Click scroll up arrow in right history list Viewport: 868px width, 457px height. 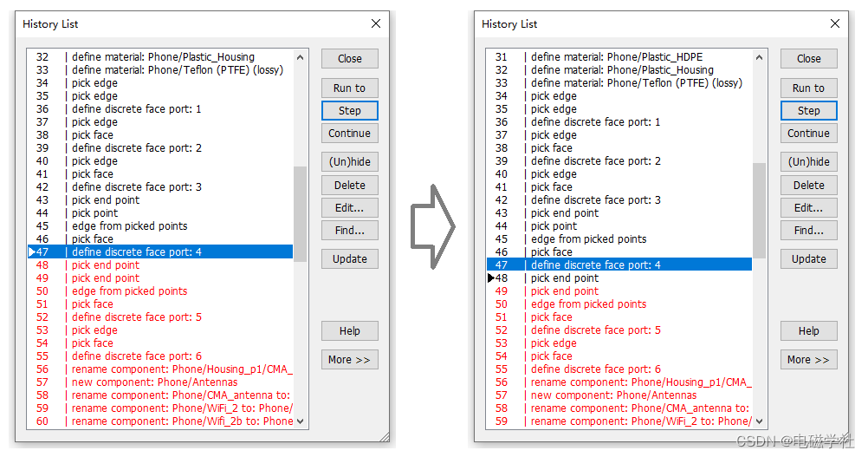[759, 57]
